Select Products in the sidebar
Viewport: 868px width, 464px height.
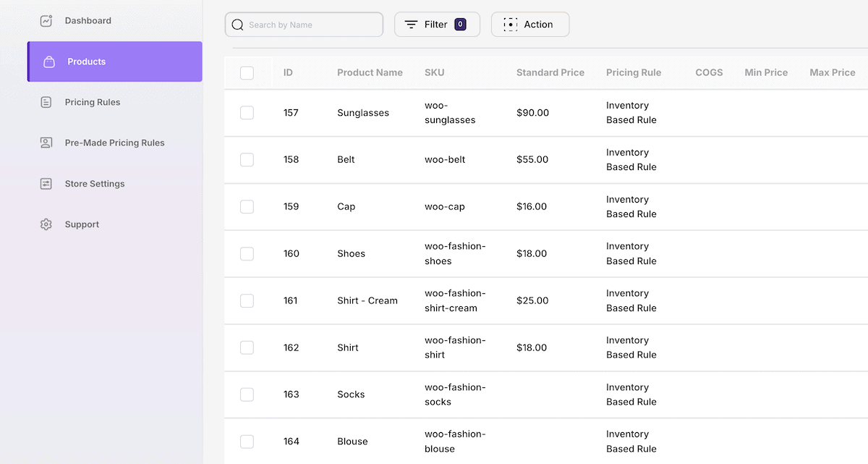(x=115, y=62)
